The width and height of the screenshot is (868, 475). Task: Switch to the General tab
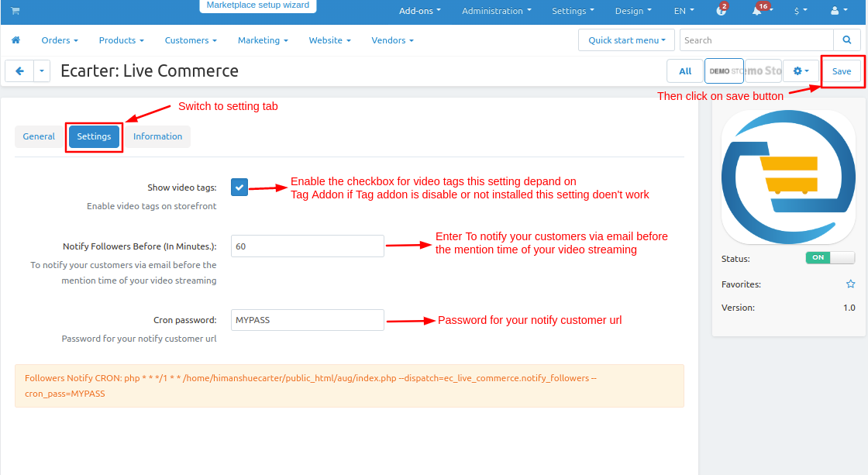coord(39,136)
